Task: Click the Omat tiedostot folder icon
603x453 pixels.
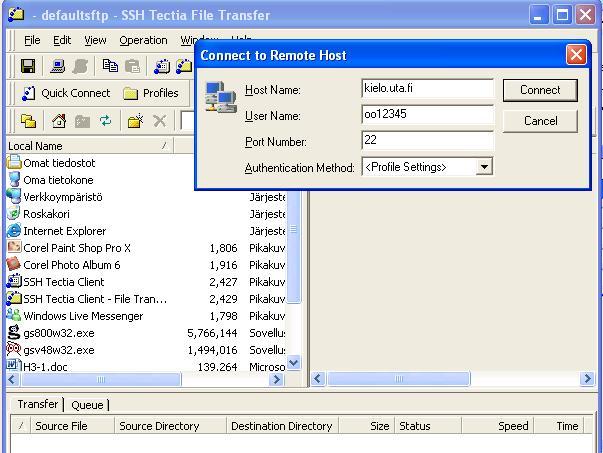Action: point(14,162)
